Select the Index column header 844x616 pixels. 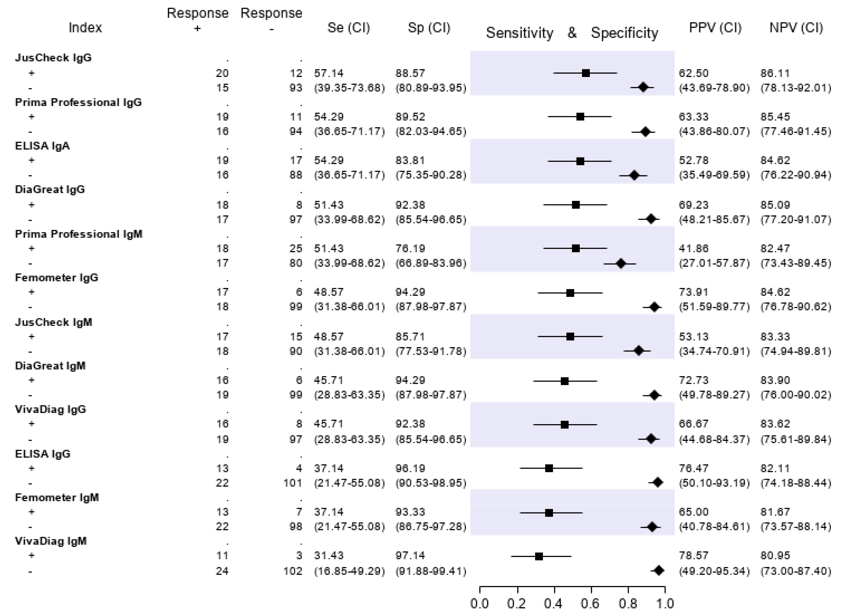pos(85,28)
